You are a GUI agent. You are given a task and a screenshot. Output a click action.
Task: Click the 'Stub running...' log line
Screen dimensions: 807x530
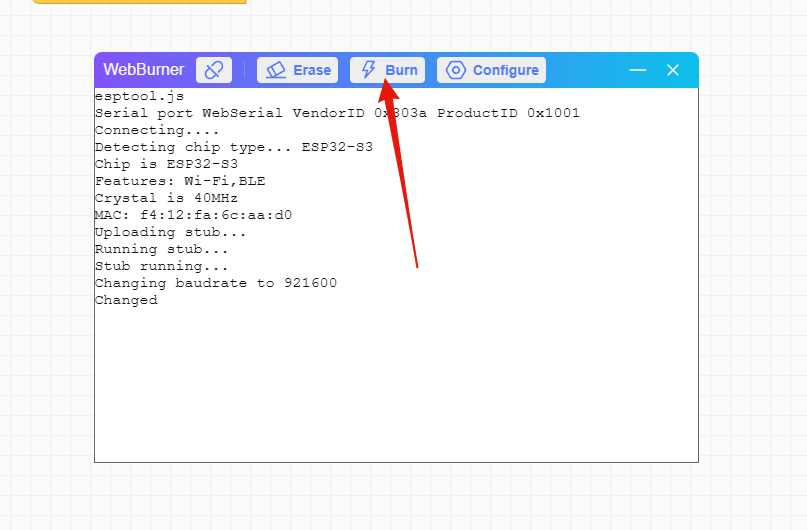point(162,266)
